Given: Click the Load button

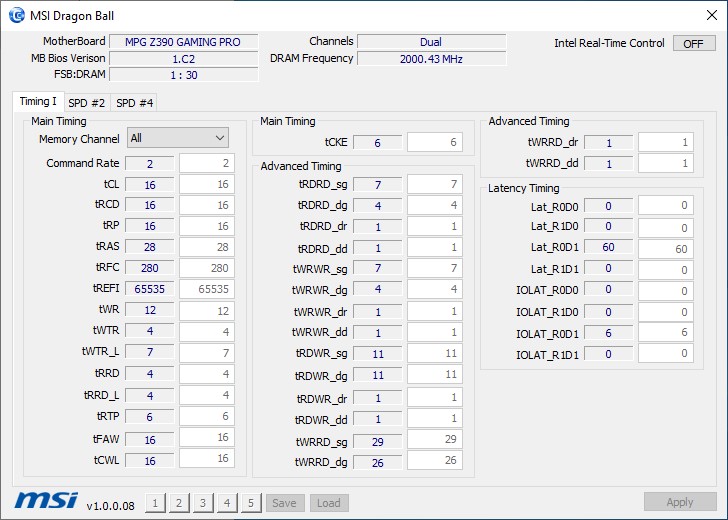Looking at the screenshot, I should tap(329, 503).
